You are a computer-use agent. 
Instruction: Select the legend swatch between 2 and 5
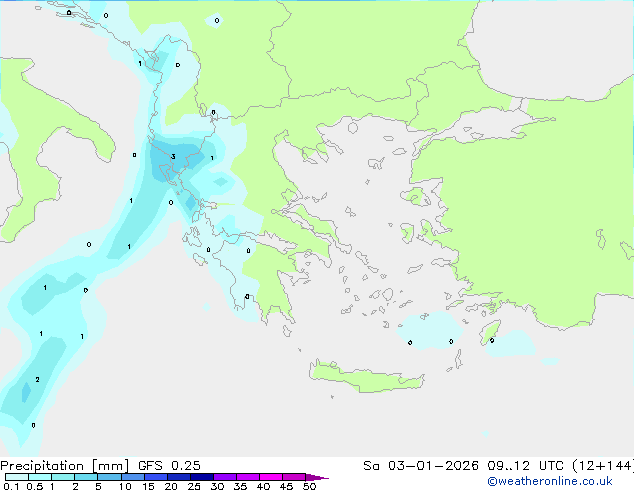click(86, 477)
